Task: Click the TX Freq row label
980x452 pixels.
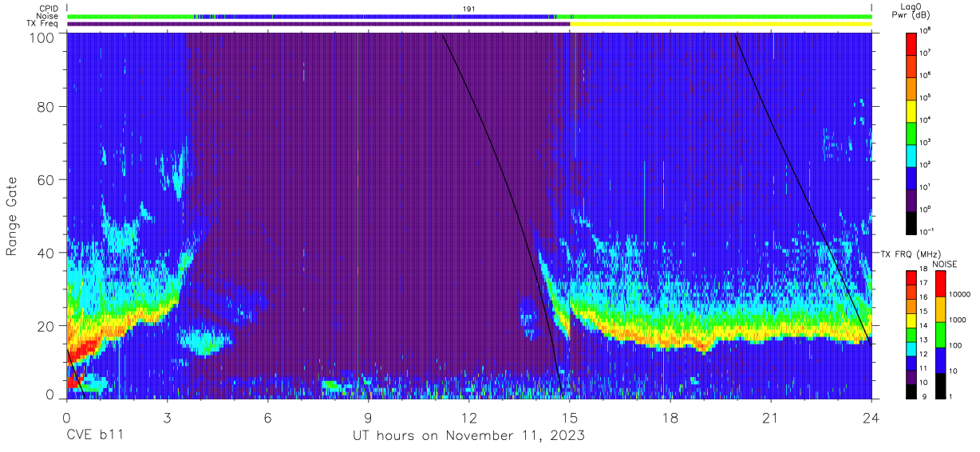Action: [x=43, y=24]
